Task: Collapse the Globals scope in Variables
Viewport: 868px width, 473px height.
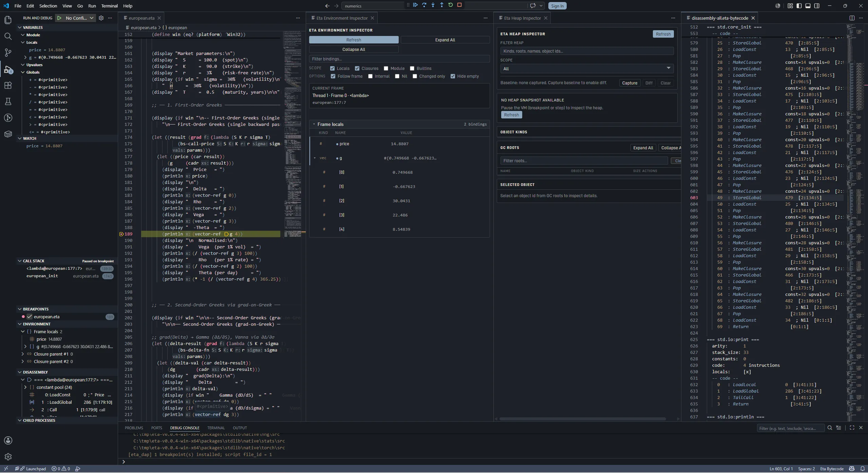Action: [x=23, y=72]
